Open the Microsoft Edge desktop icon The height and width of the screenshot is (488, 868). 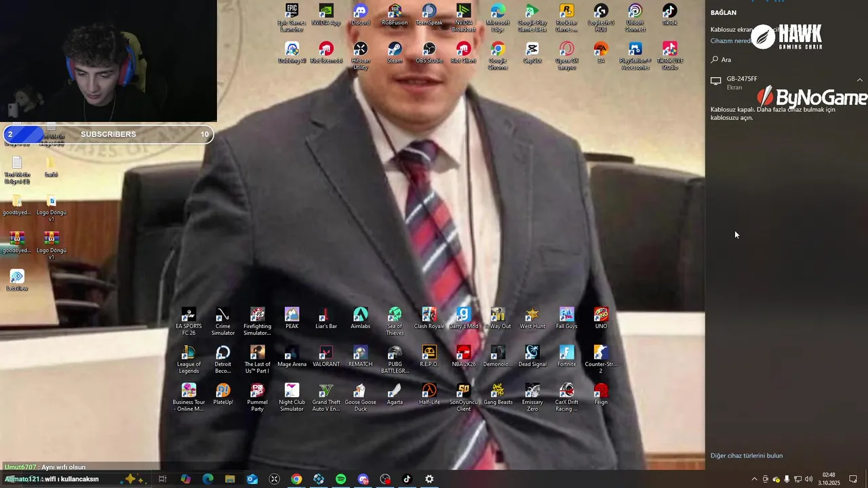coord(498,18)
